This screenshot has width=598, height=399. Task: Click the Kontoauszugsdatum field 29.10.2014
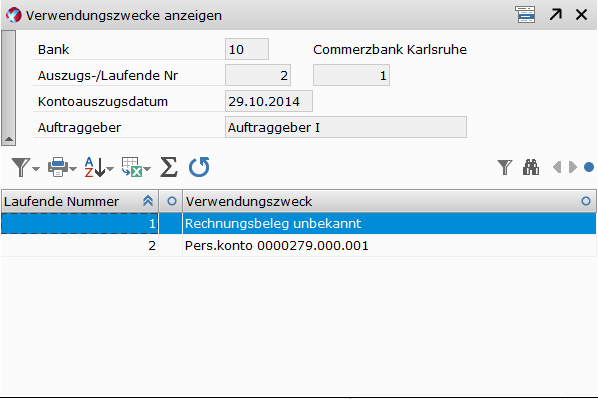[x=269, y=101]
